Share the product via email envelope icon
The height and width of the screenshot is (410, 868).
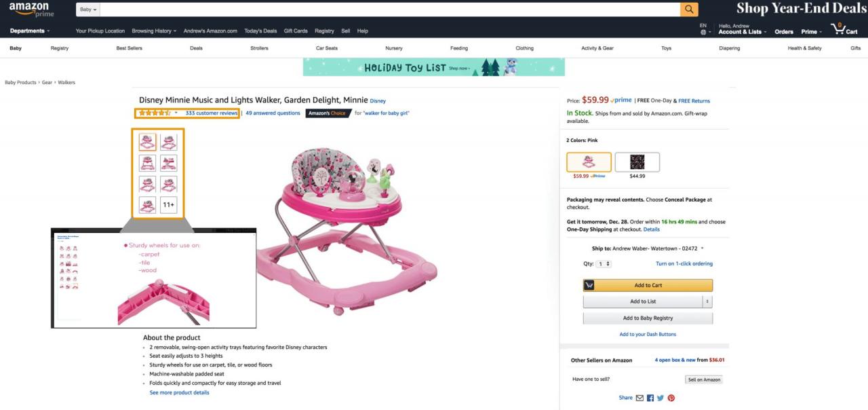pyautogui.click(x=639, y=398)
